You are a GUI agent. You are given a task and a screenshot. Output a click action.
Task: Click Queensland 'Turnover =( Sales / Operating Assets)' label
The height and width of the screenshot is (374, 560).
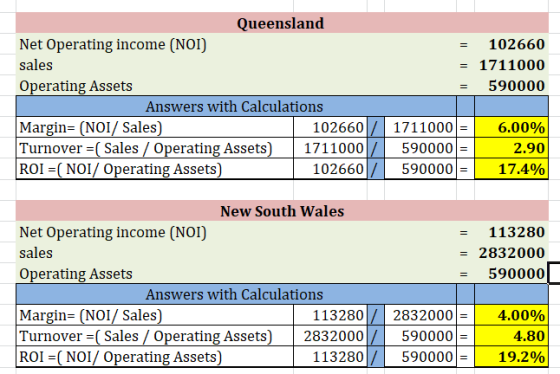[146, 148]
